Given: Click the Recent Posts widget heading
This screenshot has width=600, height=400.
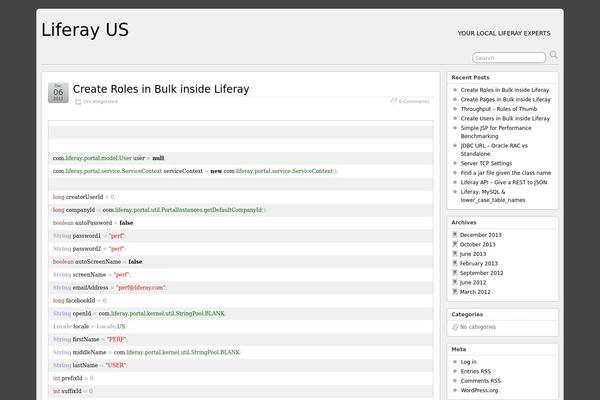Looking at the screenshot, I should pyautogui.click(x=470, y=77).
